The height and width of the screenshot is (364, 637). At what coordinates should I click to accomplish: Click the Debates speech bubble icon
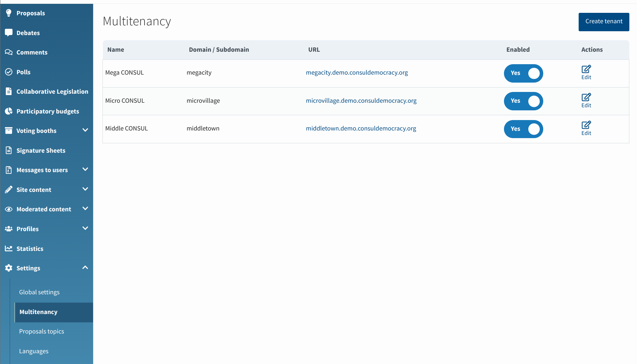(9, 33)
